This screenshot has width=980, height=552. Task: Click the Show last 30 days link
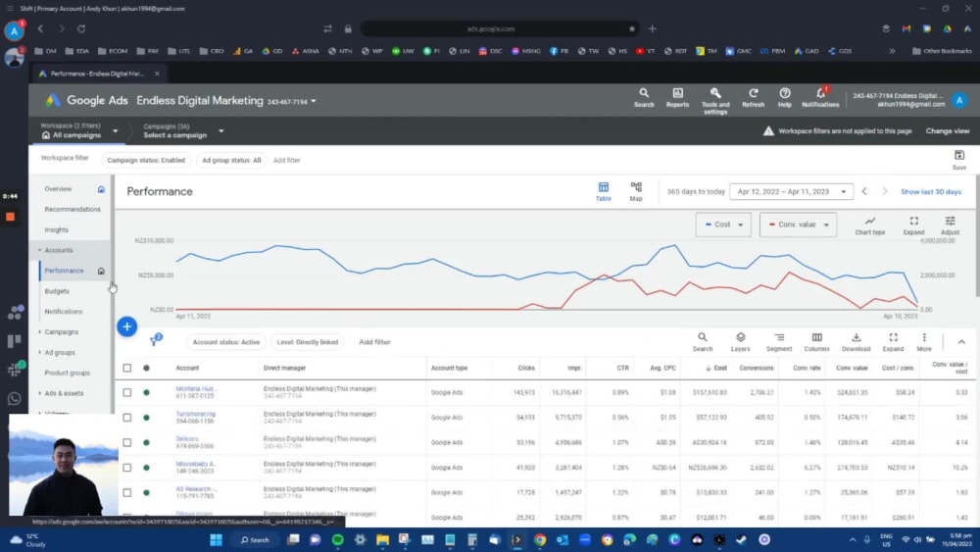[x=931, y=191]
